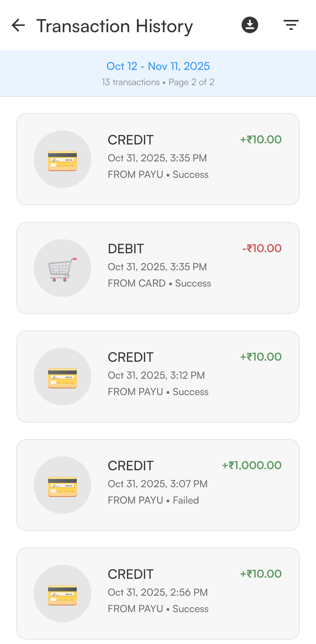Tap the -₹10.00 debit amount
The height and width of the screenshot is (644, 316).
262,249
